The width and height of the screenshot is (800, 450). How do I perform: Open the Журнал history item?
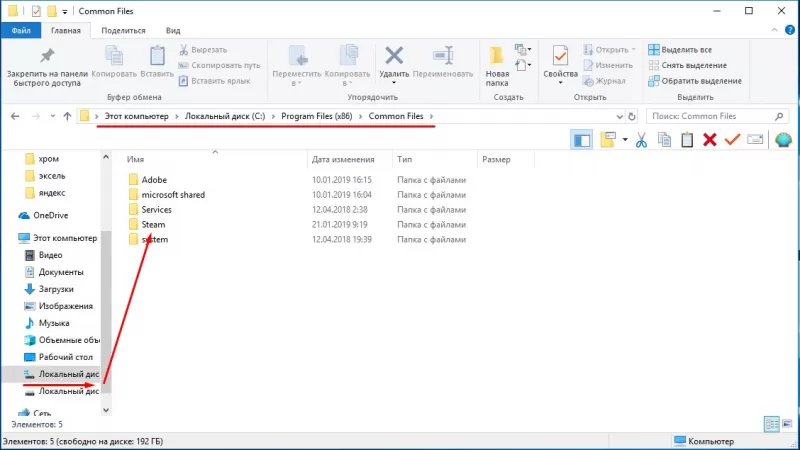click(604, 81)
